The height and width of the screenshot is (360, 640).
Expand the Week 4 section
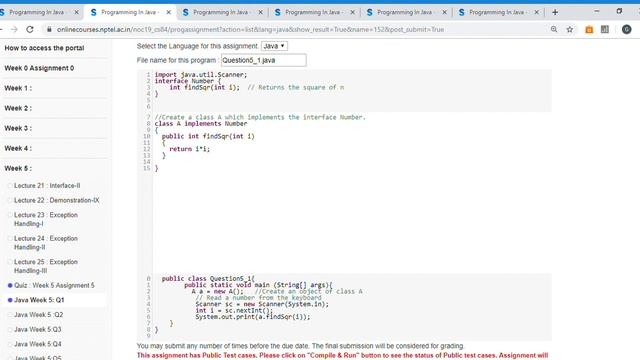[18, 148]
